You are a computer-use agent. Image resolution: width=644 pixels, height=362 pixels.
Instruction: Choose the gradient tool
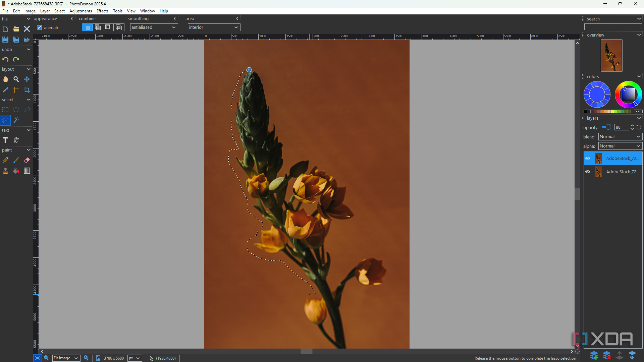pyautogui.click(x=27, y=171)
